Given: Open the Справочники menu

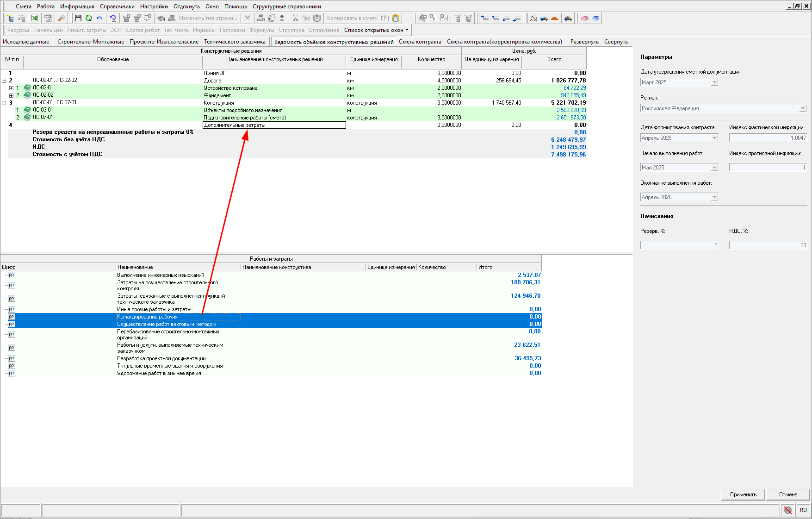Looking at the screenshot, I should click(117, 6).
